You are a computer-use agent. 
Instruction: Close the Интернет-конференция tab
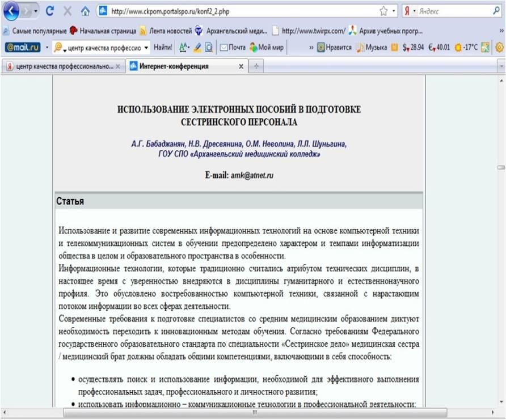point(241,66)
